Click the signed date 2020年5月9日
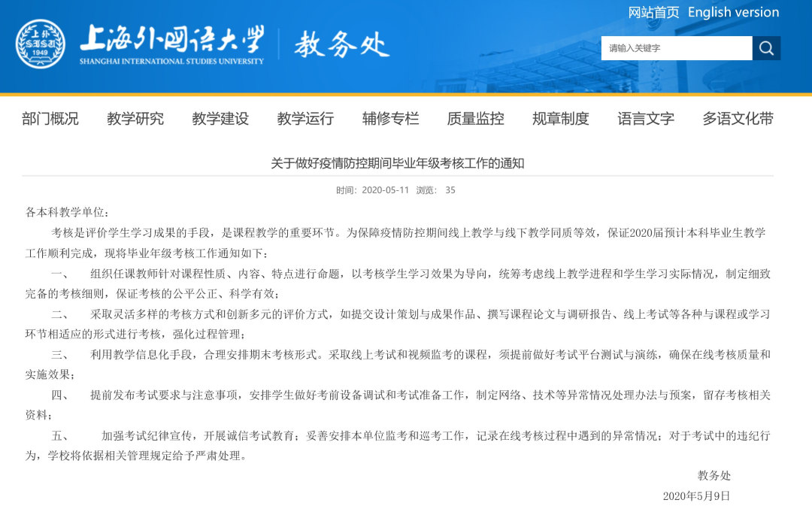This screenshot has height=506, width=812. click(x=696, y=495)
